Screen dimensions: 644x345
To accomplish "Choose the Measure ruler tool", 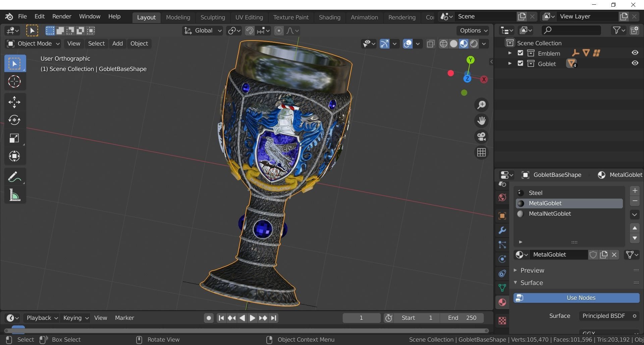I will pyautogui.click(x=14, y=195).
